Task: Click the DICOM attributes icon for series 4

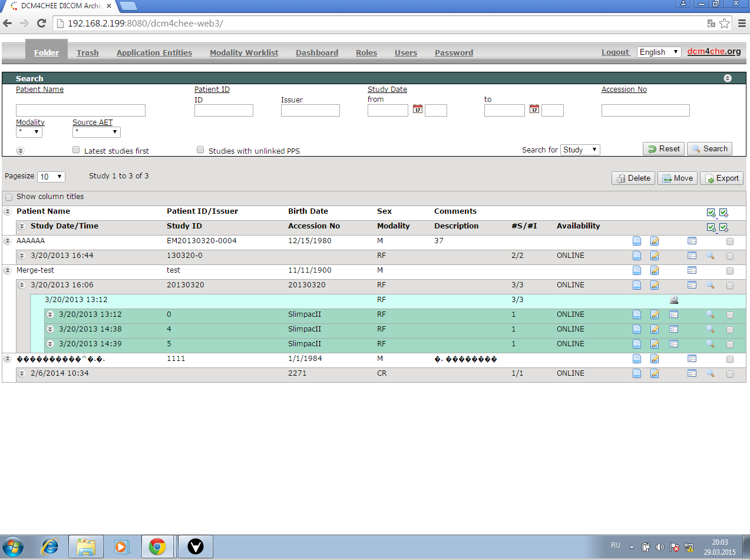Action: point(673,329)
